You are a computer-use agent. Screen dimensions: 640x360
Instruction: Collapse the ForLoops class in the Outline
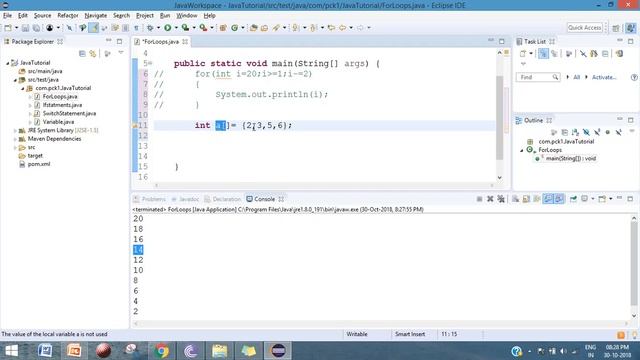(x=522, y=150)
